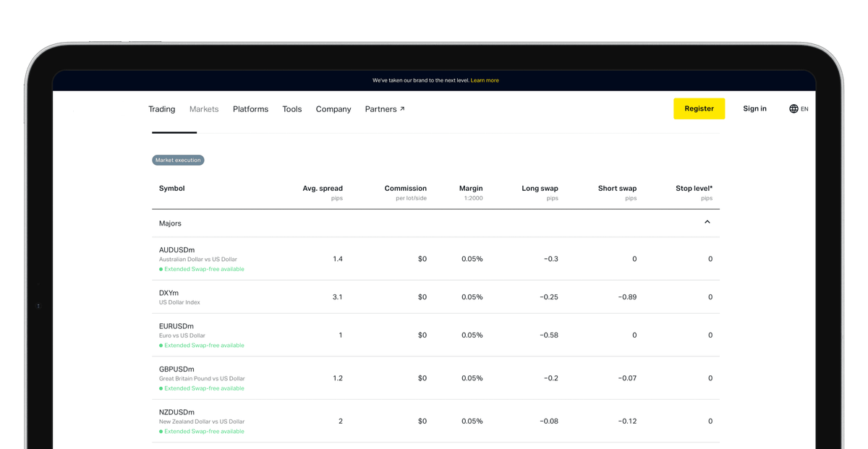Click Extended Swap-free available under EURUSDm
This screenshot has height=449, width=868.
(202, 346)
